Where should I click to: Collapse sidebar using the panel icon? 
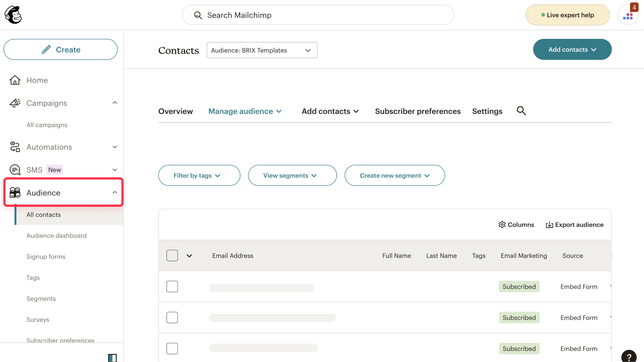[x=112, y=358]
